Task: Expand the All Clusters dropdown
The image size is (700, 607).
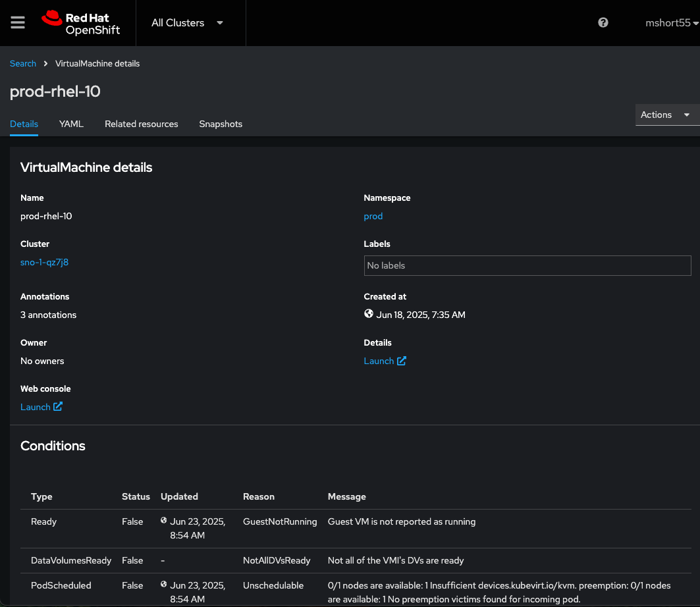Action: (x=188, y=23)
